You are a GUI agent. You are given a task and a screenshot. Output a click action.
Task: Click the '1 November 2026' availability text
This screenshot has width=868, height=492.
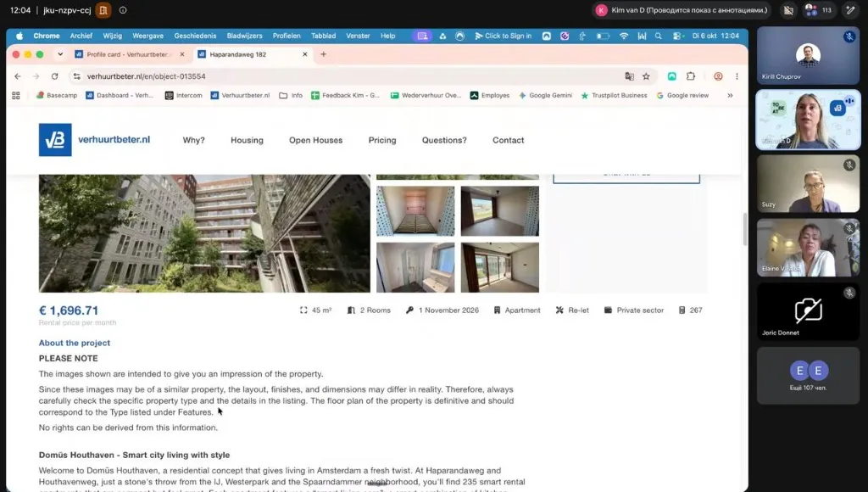[x=448, y=310]
